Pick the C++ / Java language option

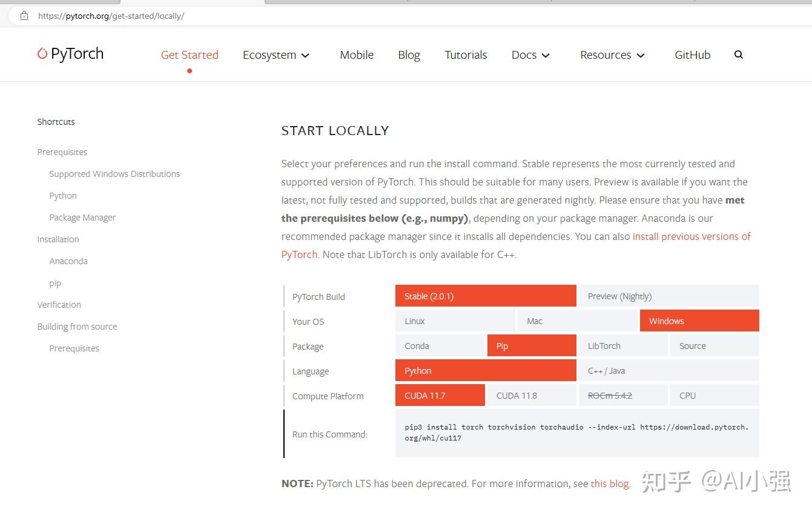(x=668, y=371)
